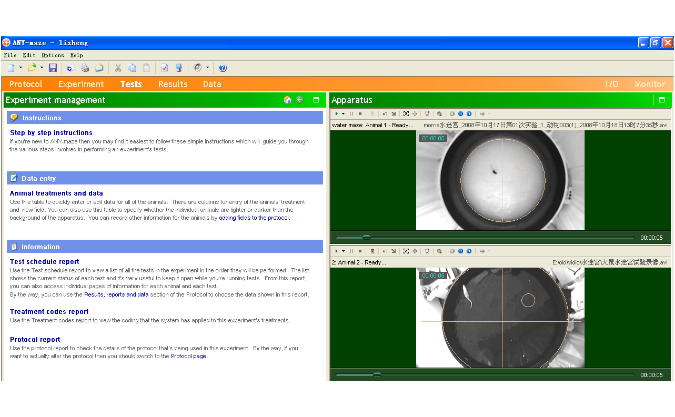This screenshot has width=675, height=417.
Task: Click the Save icon in main toolbar
Action: [53, 68]
